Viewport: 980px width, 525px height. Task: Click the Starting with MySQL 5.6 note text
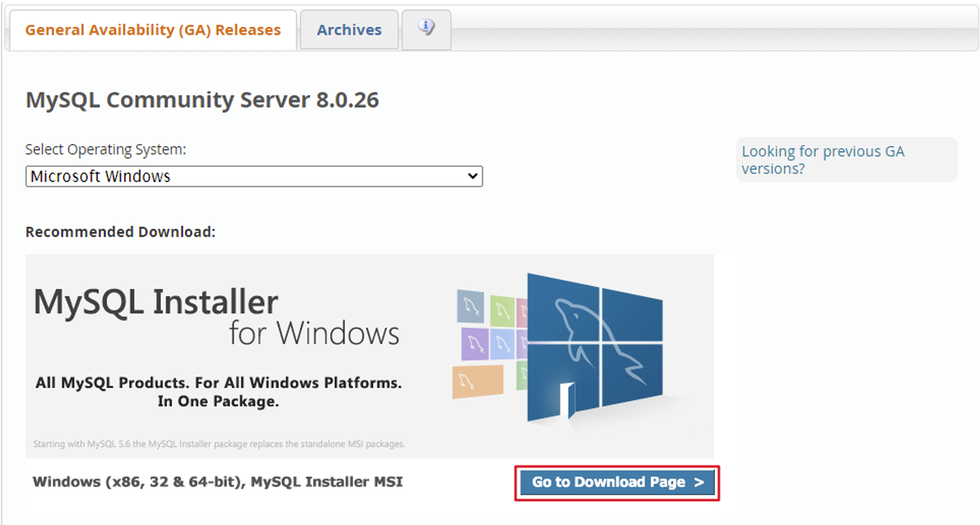click(219, 444)
